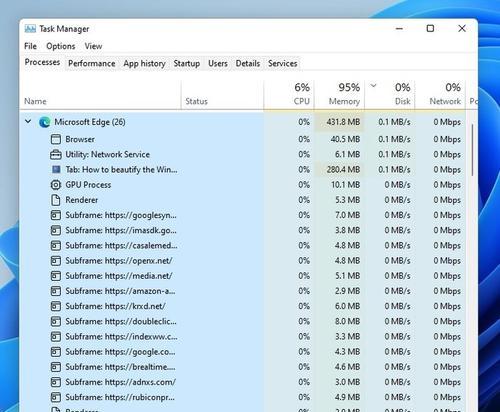
Task: Click the google.co subframe icon
Action: pos(56,352)
